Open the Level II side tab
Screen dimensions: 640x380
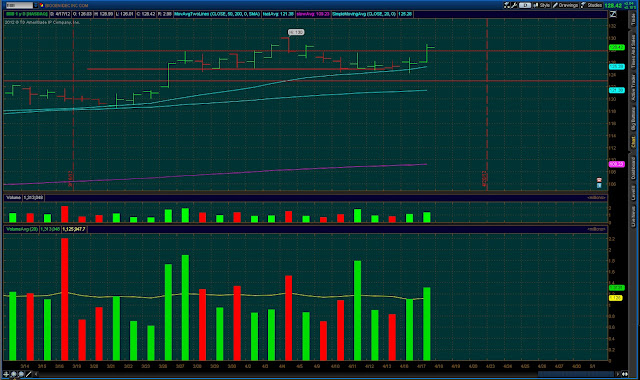633,193
